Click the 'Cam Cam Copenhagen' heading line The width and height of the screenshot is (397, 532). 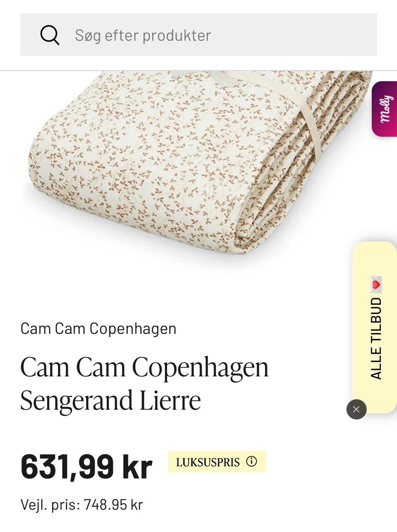(144, 367)
